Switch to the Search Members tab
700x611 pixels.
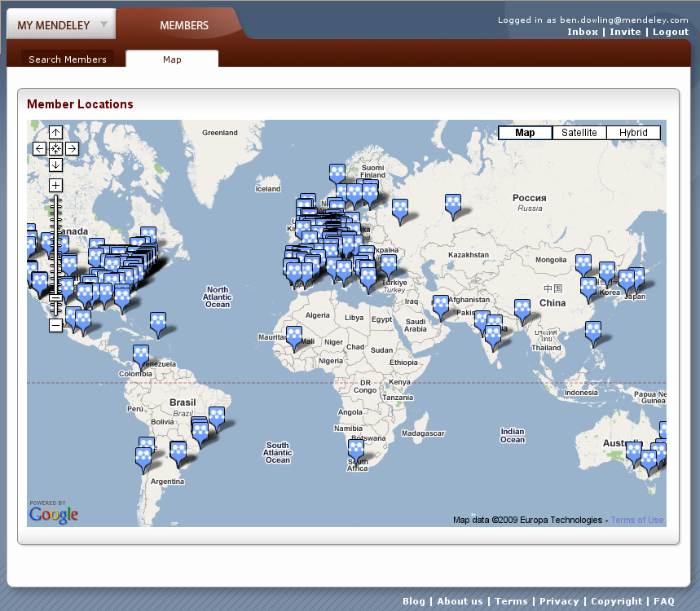click(68, 59)
